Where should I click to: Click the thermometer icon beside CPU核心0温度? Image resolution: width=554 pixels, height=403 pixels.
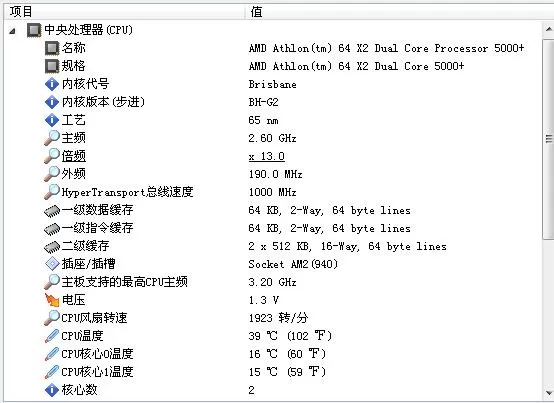[52, 354]
